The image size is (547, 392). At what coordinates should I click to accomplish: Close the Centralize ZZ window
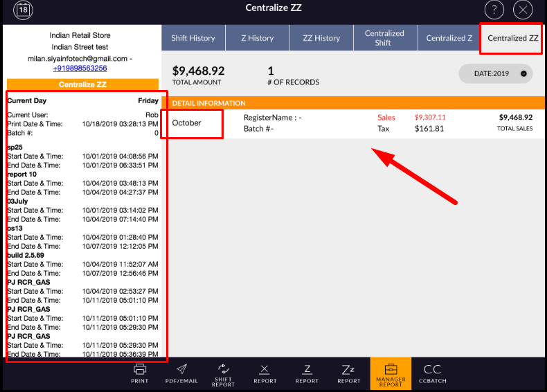pyautogui.click(x=524, y=10)
